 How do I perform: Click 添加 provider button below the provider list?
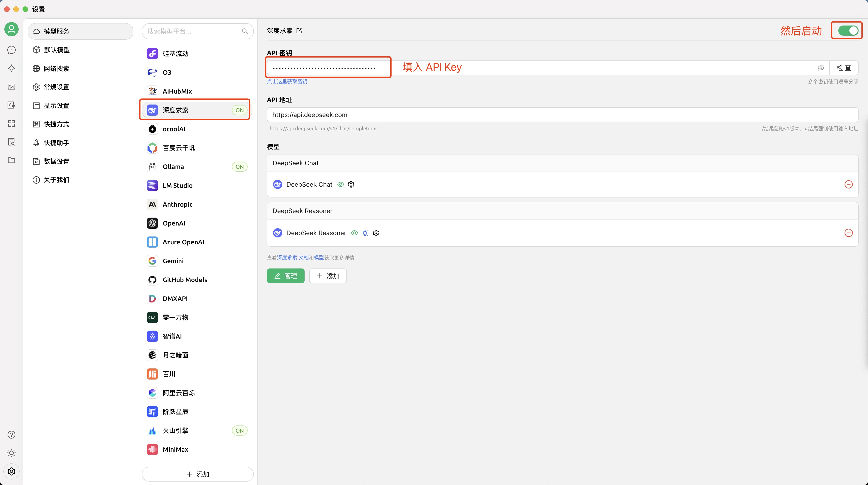198,474
